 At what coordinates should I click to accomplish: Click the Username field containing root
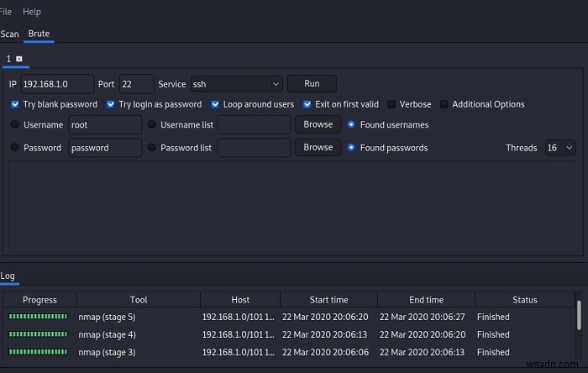pos(105,125)
